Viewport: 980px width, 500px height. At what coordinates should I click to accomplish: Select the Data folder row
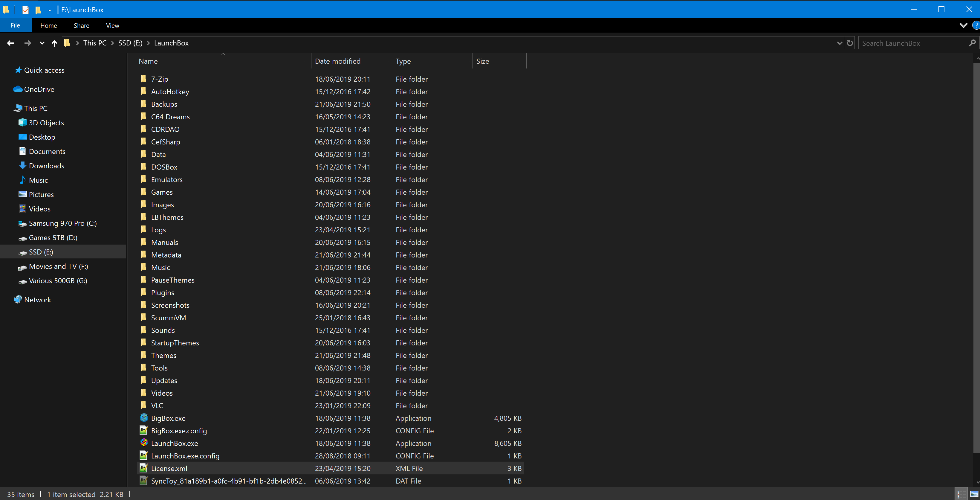(x=330, y=154)
